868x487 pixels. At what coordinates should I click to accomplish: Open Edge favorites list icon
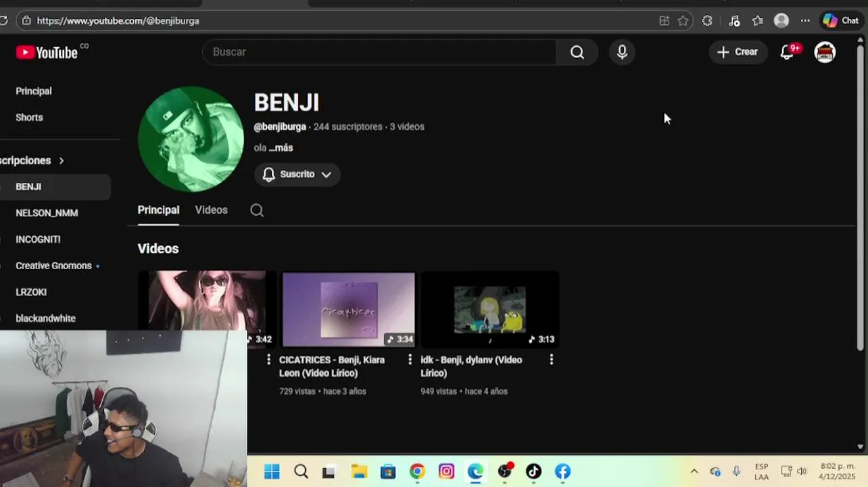758,21
